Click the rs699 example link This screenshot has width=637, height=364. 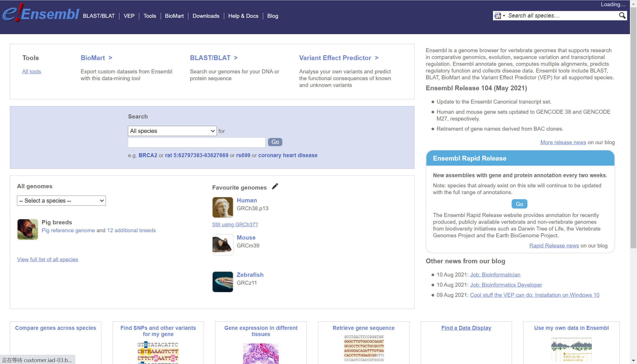coord(243,155)
